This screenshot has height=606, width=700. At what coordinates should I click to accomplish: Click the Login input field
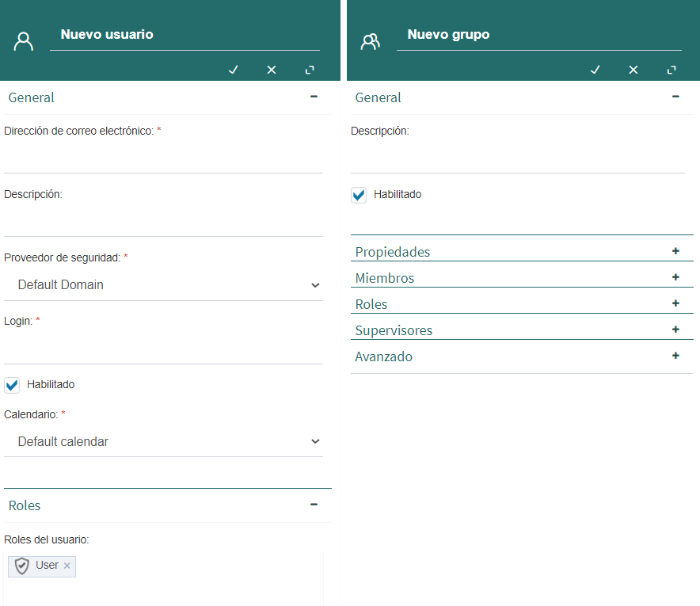point(163,348)
